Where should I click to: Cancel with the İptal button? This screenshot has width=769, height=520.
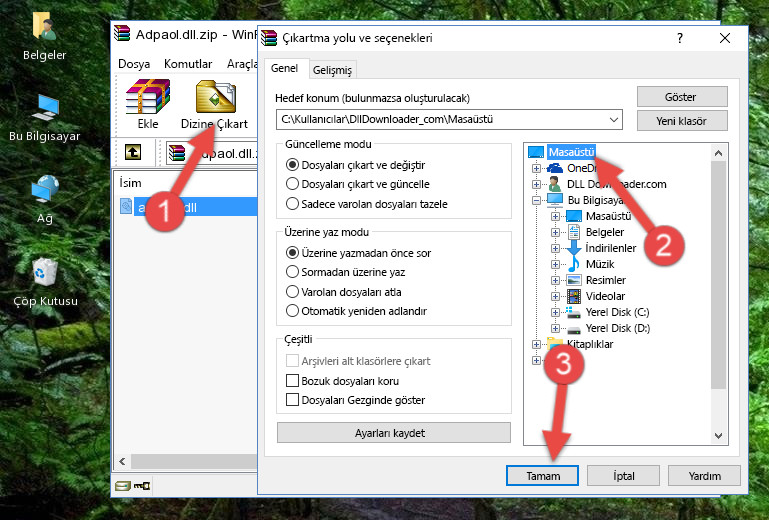[623, 476]
